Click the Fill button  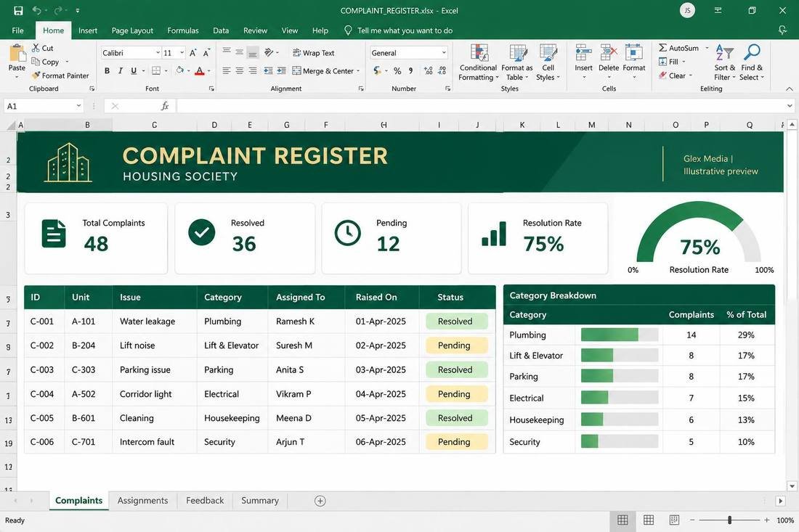coord(668,62)
